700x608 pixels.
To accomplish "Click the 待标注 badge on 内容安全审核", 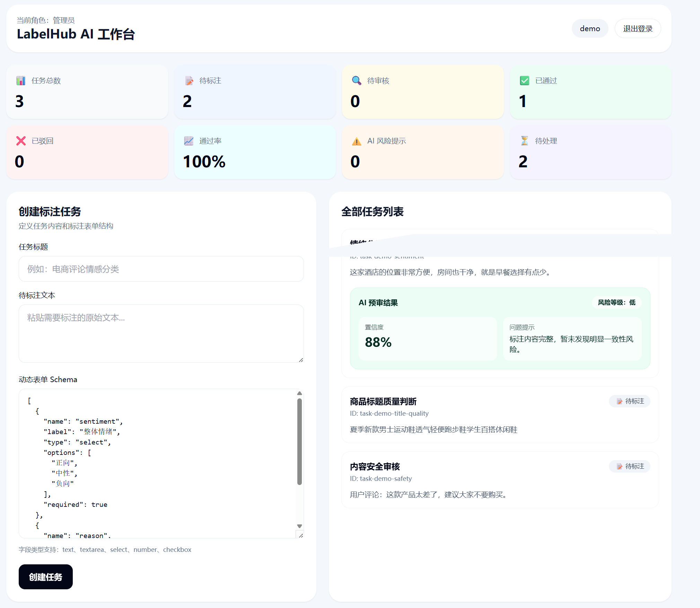I will [630, 466].
